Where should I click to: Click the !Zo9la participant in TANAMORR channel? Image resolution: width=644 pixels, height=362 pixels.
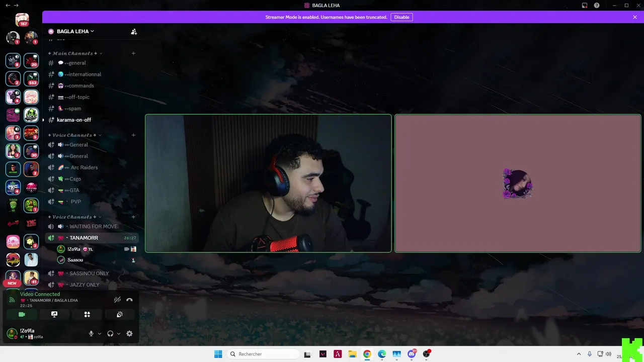point(97,249)
